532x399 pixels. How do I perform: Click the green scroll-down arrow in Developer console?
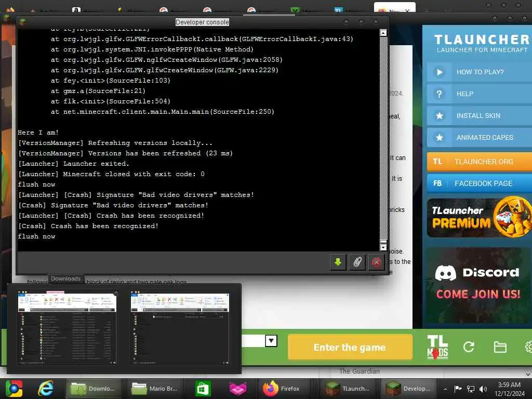click(x=338, y=262)
